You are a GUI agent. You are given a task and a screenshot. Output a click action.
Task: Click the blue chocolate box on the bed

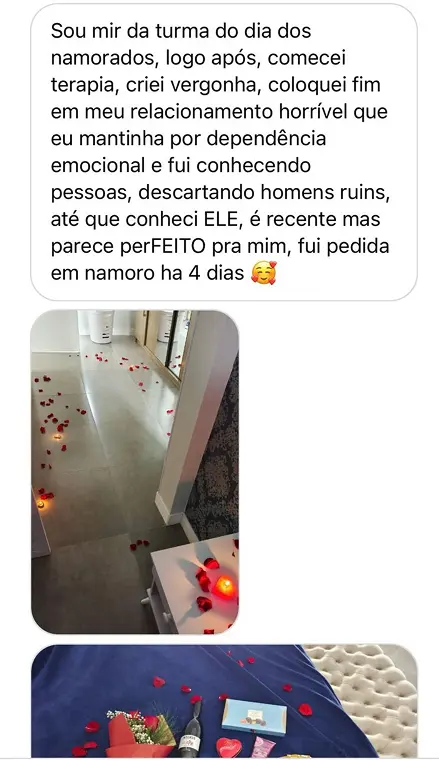pos(254,717)
